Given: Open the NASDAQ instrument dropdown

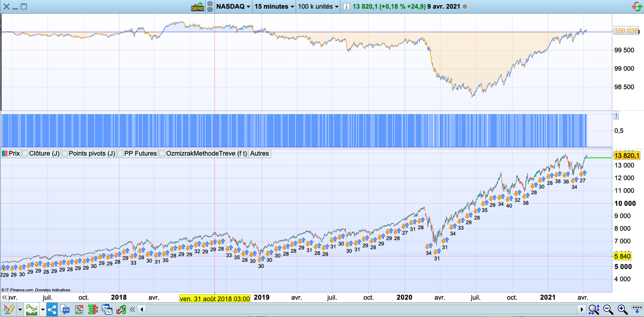Looking at the screenshot, I should pos(233,6).
